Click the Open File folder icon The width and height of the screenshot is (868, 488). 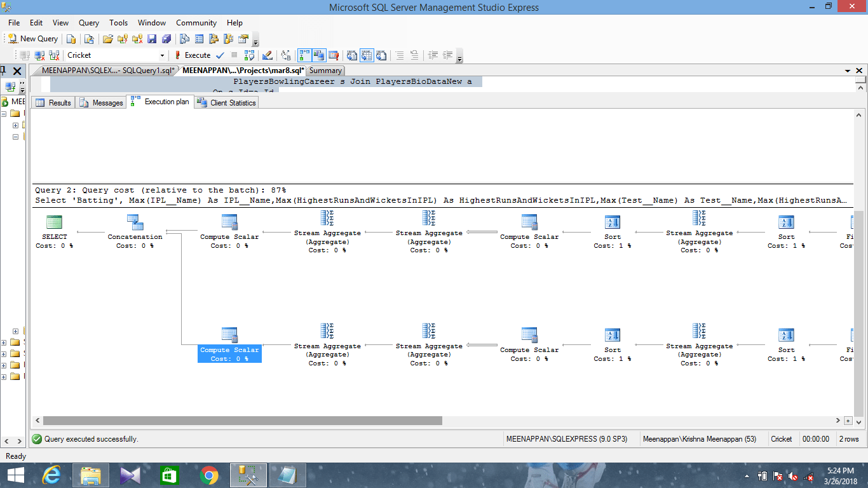click(x=107, y=39)
